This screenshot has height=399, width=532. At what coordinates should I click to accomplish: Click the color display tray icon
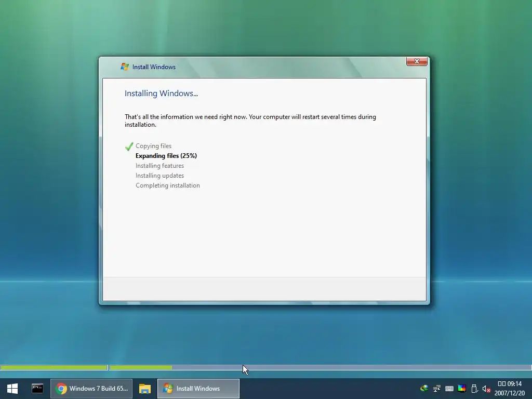click(x=462, y=389)
